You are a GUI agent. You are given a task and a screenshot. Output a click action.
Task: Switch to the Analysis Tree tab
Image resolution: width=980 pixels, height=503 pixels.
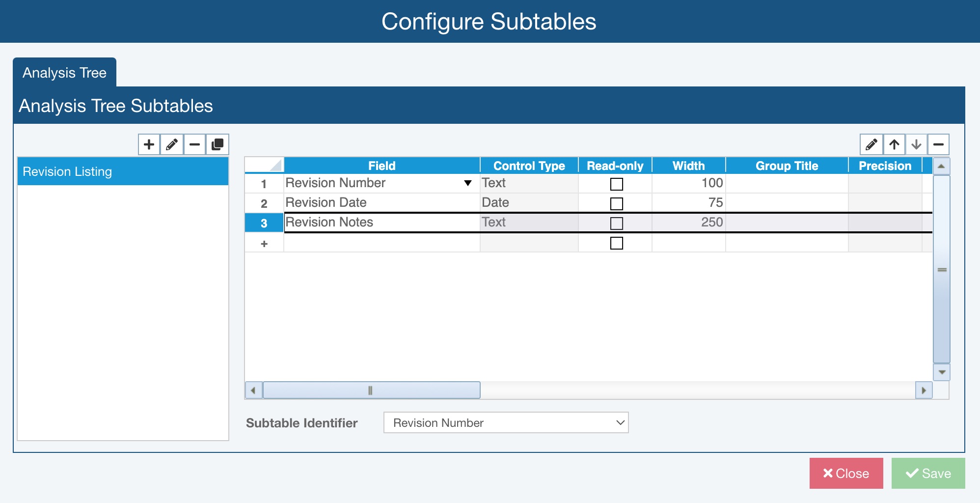tap(64, 73)
